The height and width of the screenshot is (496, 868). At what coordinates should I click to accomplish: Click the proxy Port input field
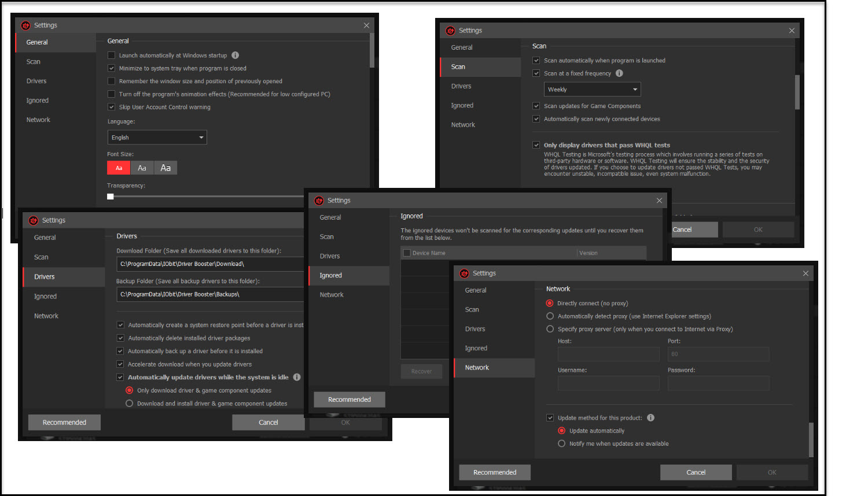pyautogui.click(x=719, y=354)
